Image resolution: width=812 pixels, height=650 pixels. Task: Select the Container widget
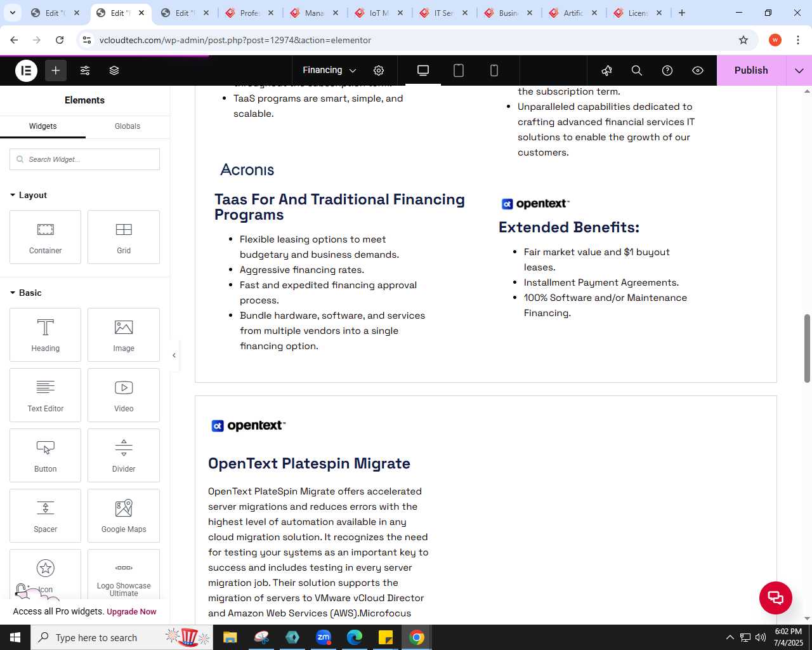[x=46, y=237]
